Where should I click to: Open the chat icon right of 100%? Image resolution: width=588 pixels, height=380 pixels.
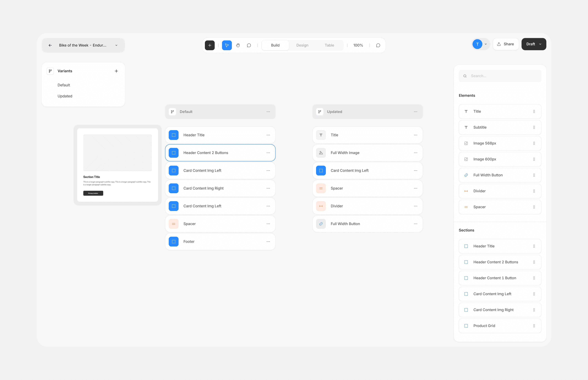(378, 45)
